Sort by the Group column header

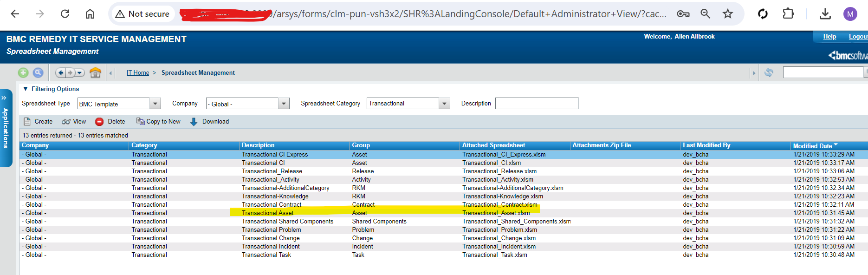pyautogui.click(x=405, y=145)
